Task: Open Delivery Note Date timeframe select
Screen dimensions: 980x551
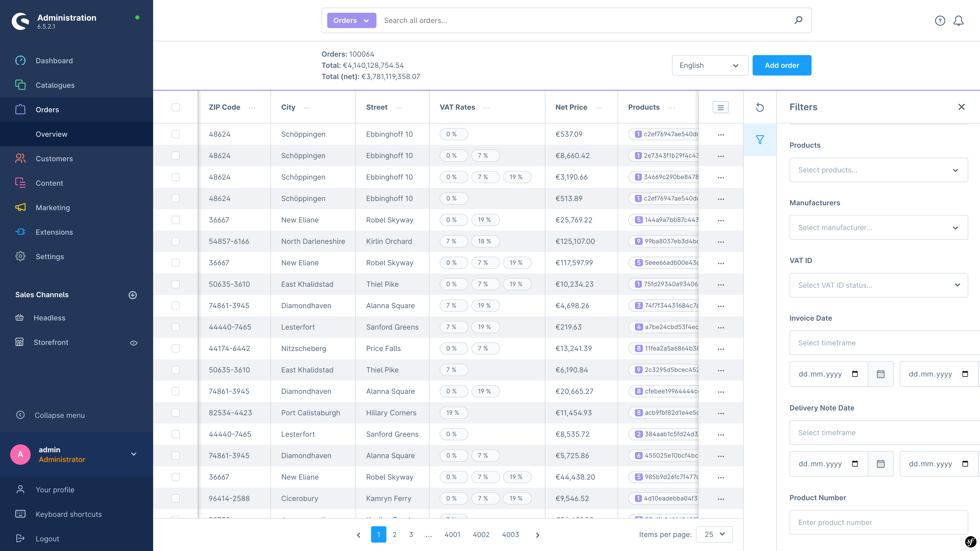Action: (885, 433)
